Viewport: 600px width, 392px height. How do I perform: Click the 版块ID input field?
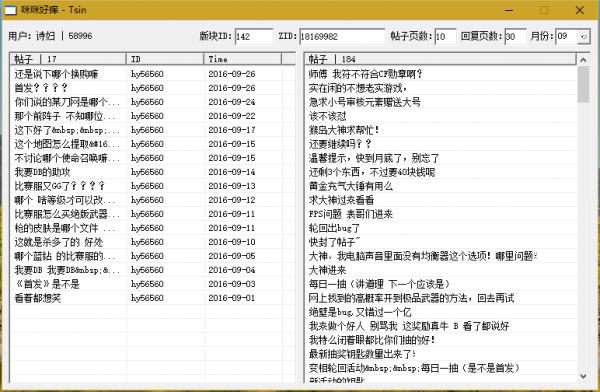pos(254,37)
